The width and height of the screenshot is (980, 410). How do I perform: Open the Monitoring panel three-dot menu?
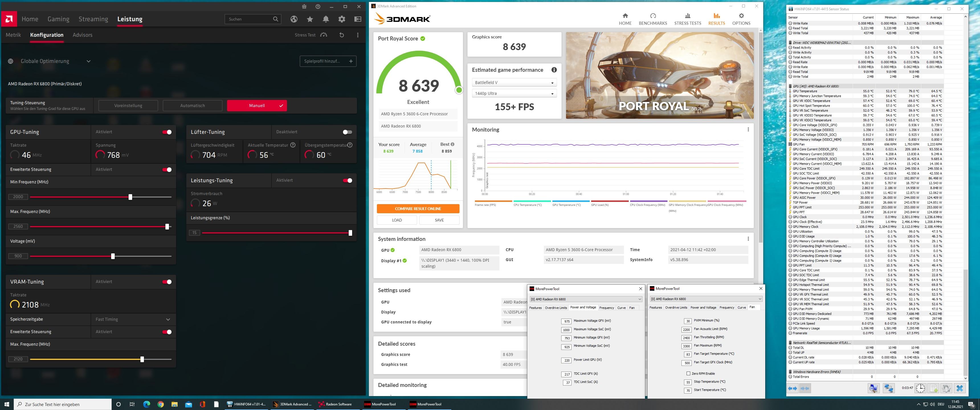click(x=748, y=129)
